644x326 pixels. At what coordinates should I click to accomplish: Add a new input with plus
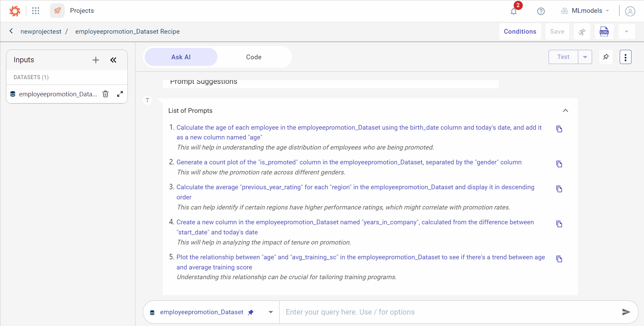[x=96, y=60]
